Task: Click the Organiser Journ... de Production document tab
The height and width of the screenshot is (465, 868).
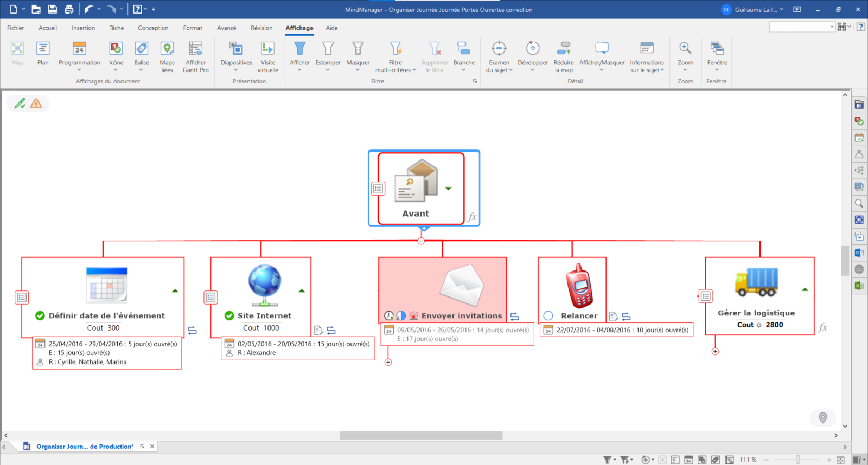Action: pyautogui.click(x=85, y=447)
